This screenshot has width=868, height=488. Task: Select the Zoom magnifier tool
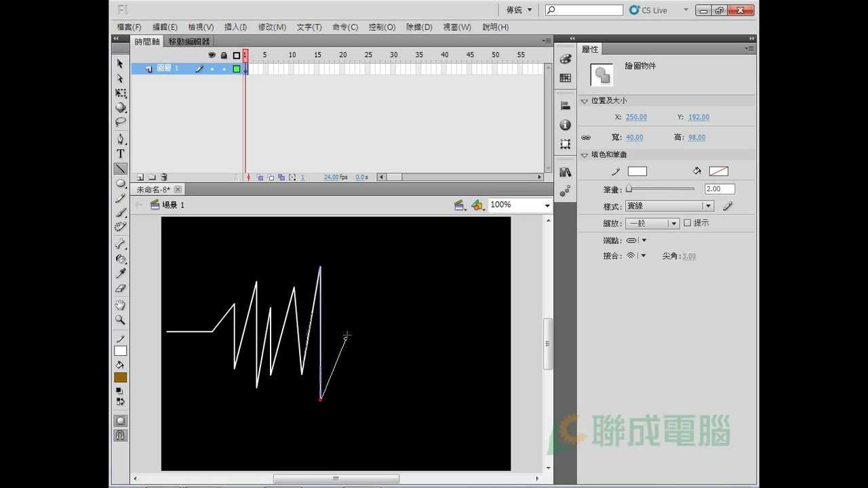coord(120,320)
